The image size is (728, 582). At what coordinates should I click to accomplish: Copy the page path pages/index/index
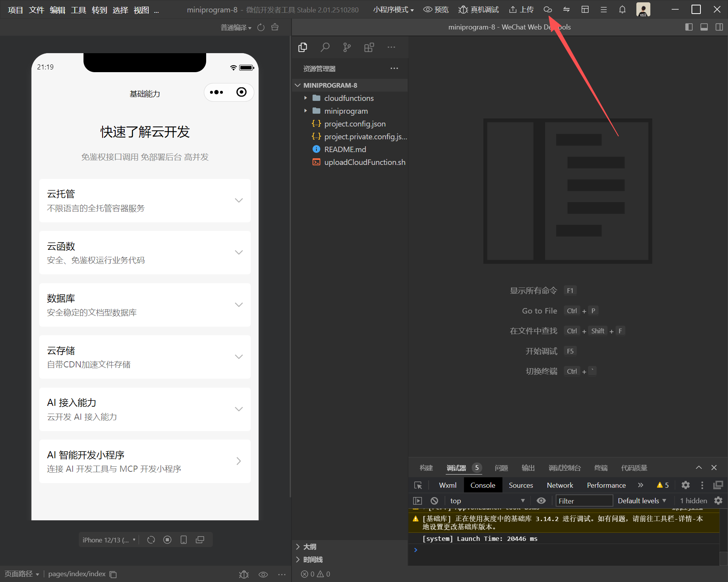[x=113, y=574]
